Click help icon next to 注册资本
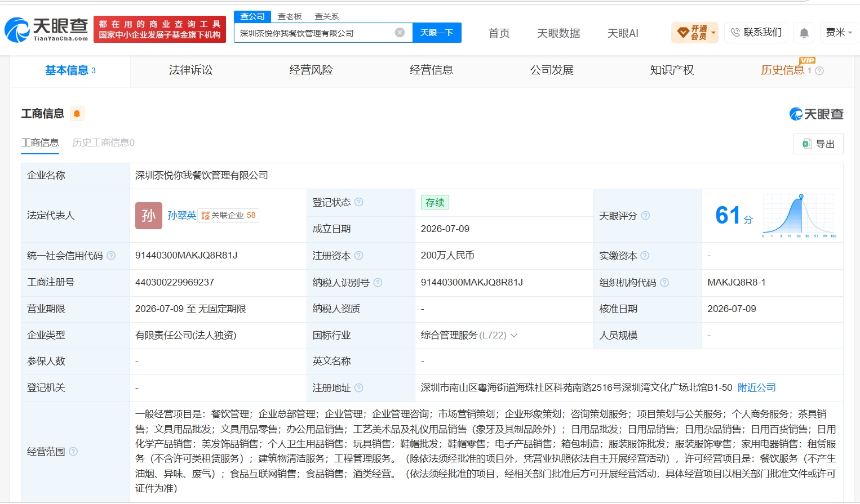The height and width of the screenshot is (504, 860). [x=359, y=256]
